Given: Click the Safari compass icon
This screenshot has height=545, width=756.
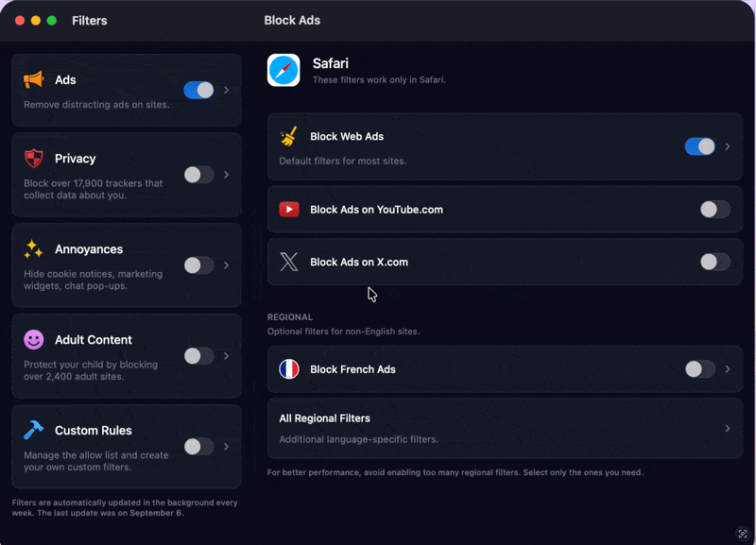Looking at the screenshot, I should (x=283, y=70).
